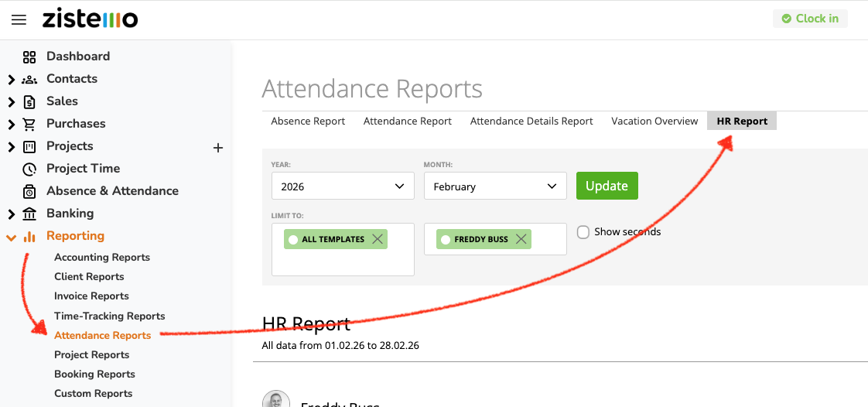Collapse the Reporting section chevron

pyautogui.click(x=11, y=237)
